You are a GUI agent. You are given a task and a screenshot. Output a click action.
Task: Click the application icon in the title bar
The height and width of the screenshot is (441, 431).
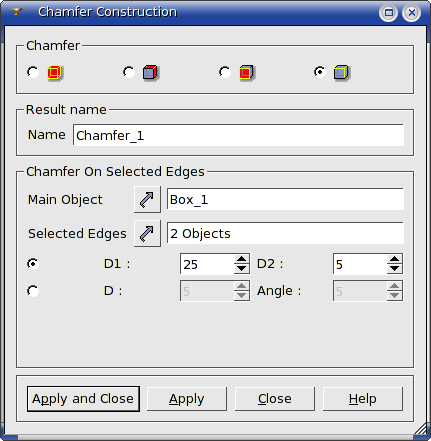16,12
